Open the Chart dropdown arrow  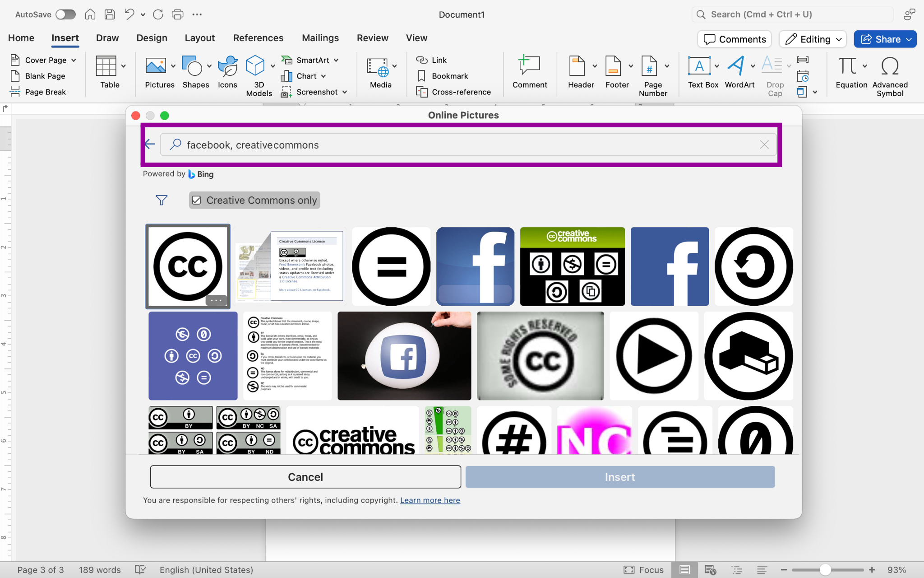point(323,76)
